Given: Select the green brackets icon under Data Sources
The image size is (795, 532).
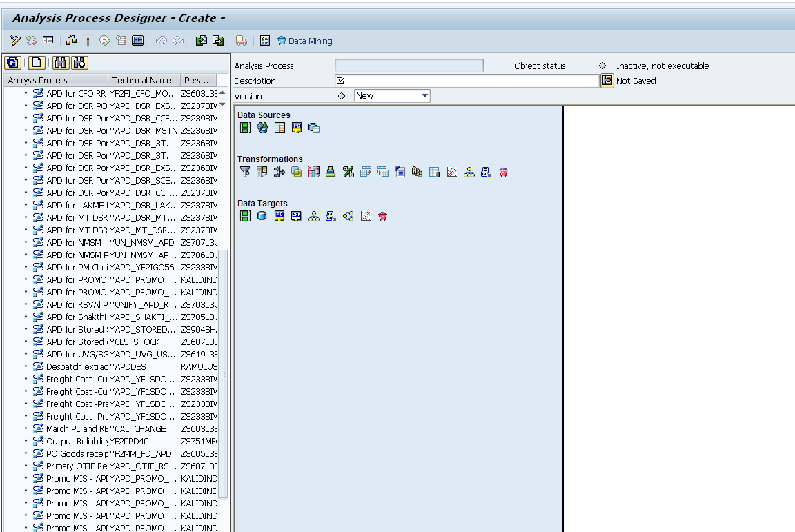Looking at the screenshot, I should (x=245, y=128).
